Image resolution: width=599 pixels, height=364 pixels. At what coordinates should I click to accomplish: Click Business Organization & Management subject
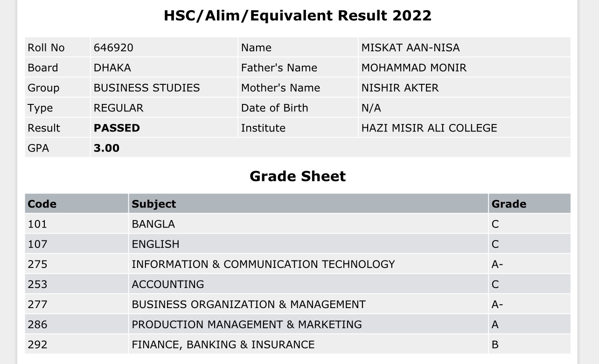coord(249,304)
